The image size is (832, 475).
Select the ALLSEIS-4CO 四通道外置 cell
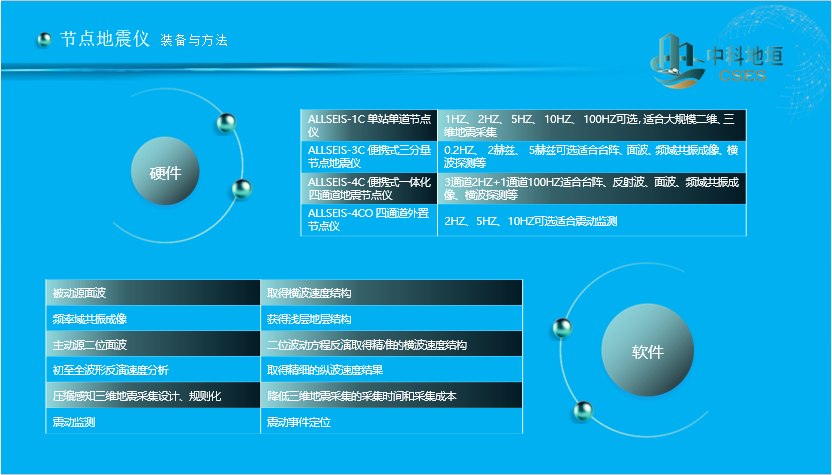(x=369, y=220)
